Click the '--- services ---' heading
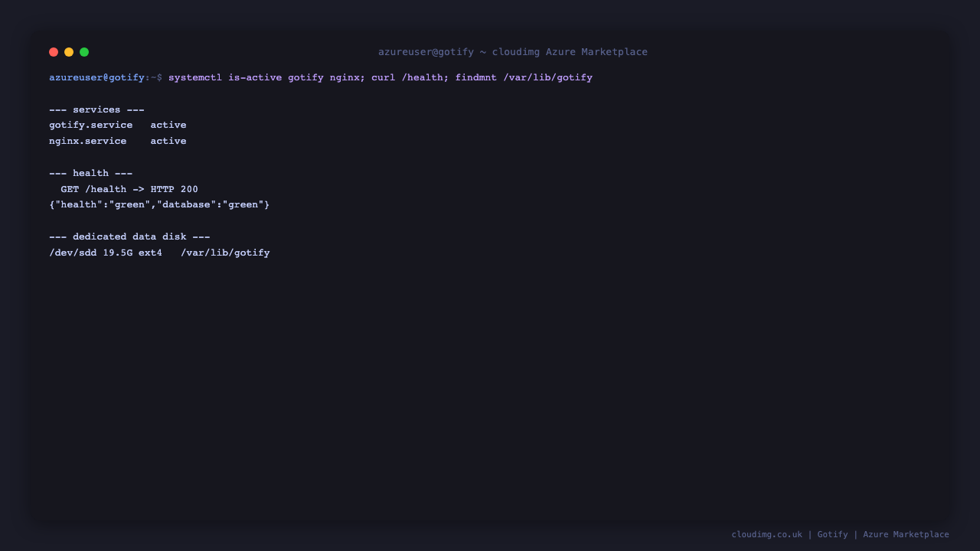The height and width of the screenshot is (551, 980). pyautogui.click(x=96, y=109)
